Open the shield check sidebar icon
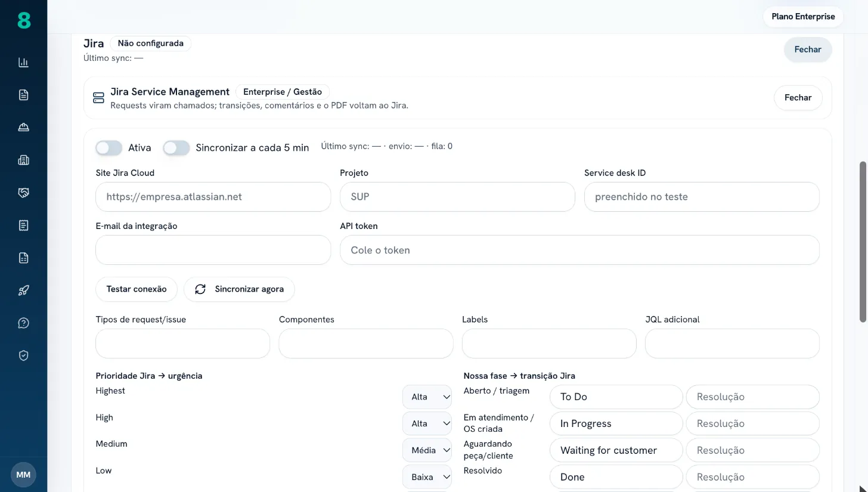Viewport: 868px width, 492px height. tap(23, 355)
